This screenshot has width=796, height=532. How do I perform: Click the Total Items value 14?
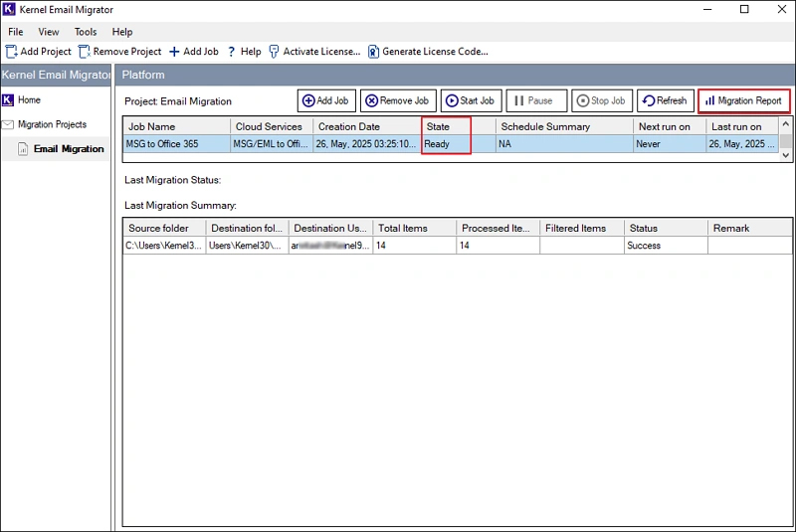click(414, 246)
